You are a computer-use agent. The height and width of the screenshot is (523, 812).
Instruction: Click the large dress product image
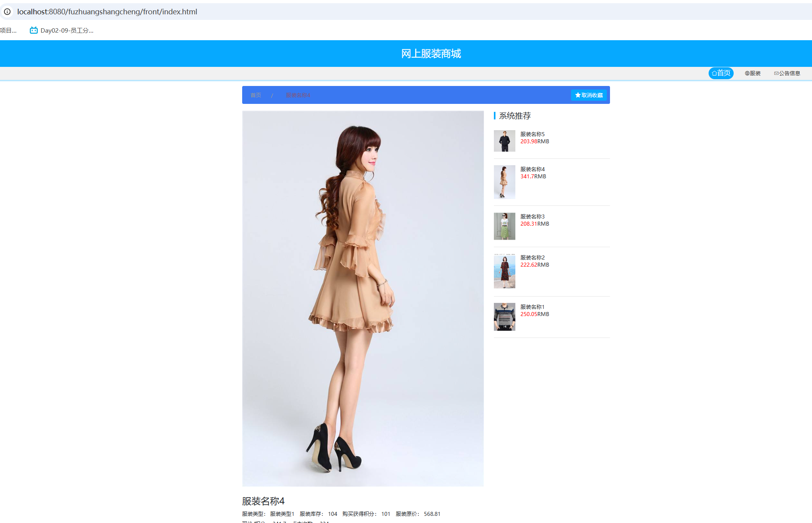(363, 299)
